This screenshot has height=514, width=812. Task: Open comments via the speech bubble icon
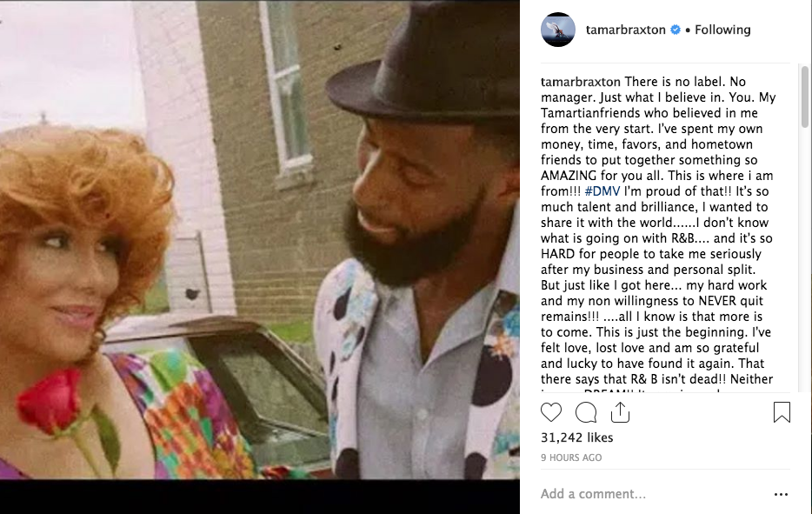(x=586, y=412)
